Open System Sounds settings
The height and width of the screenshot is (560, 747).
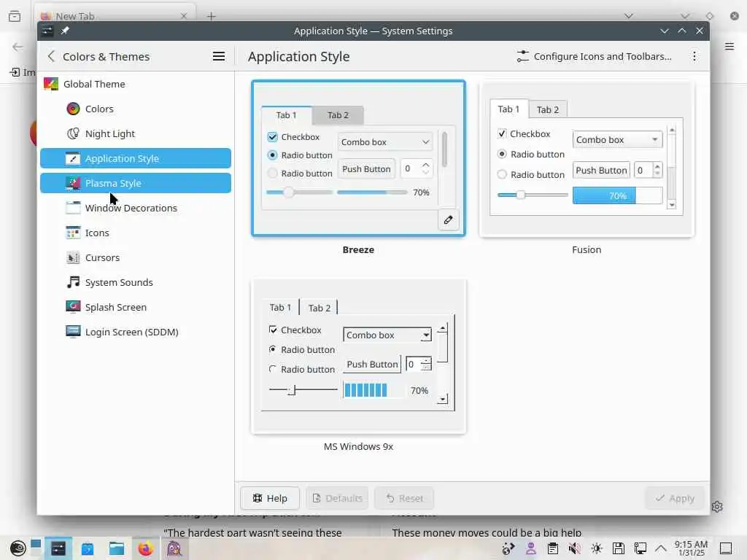136,282
